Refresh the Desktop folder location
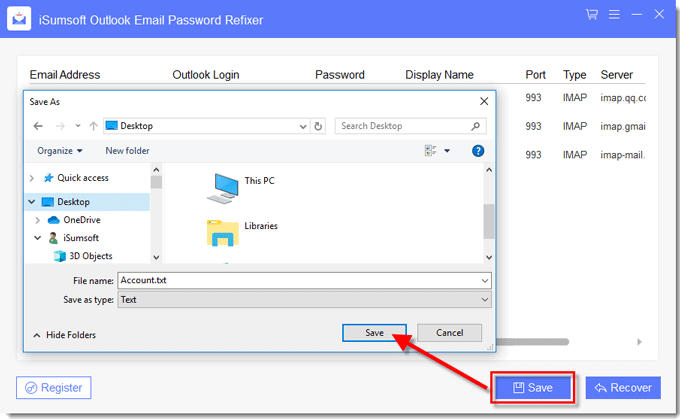 click(318, 126)
